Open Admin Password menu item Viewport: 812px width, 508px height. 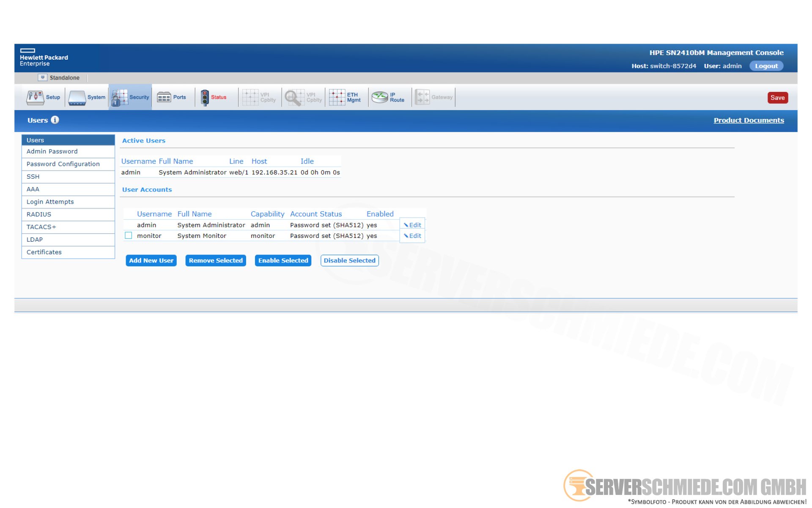pyautogui.click(x=52, y=151)
